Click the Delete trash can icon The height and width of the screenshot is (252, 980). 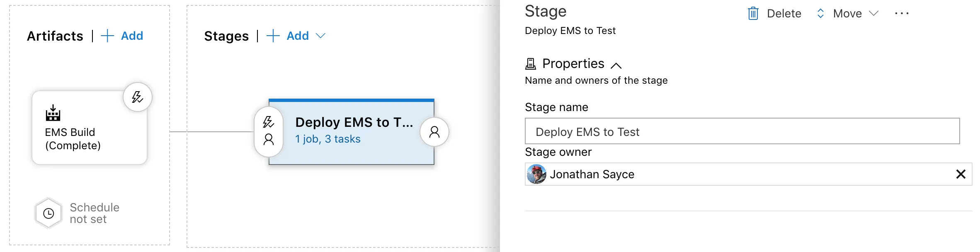point(753,14)
